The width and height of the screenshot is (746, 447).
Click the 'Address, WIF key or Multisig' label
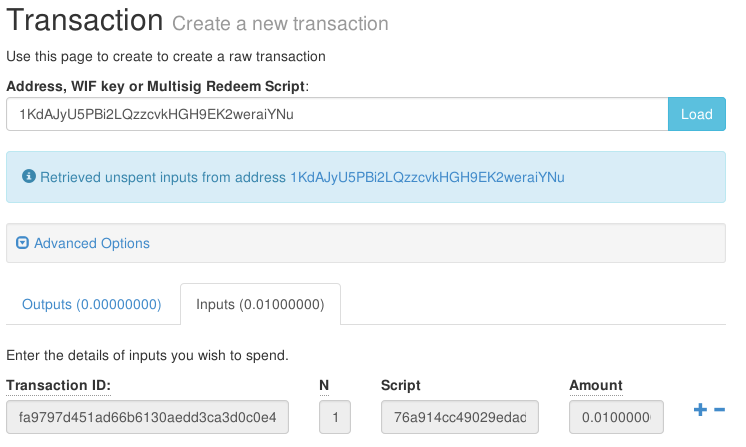pyautogui.click(x=157, y=86)
